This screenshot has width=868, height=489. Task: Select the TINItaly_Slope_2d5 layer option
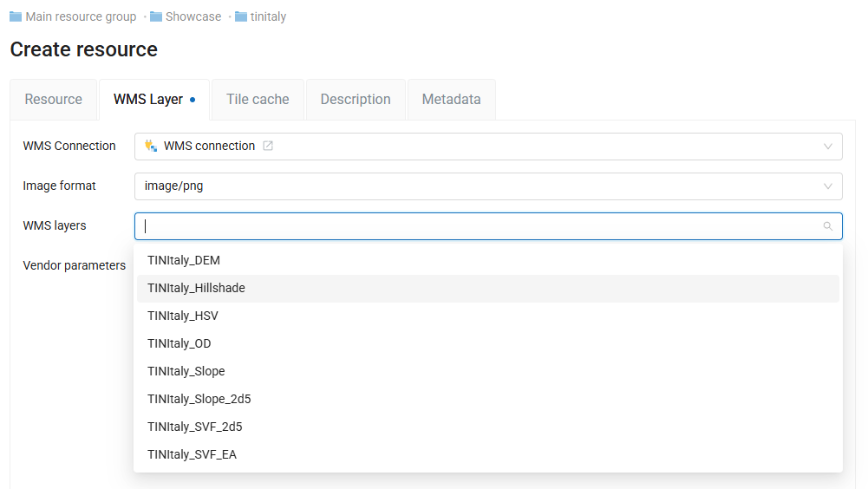click(x=199, y=399)
